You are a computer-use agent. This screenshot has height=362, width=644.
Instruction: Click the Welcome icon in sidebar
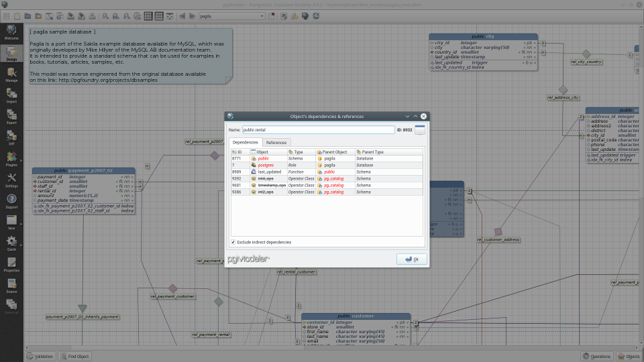pyautogui.click(x=11, y=31)
